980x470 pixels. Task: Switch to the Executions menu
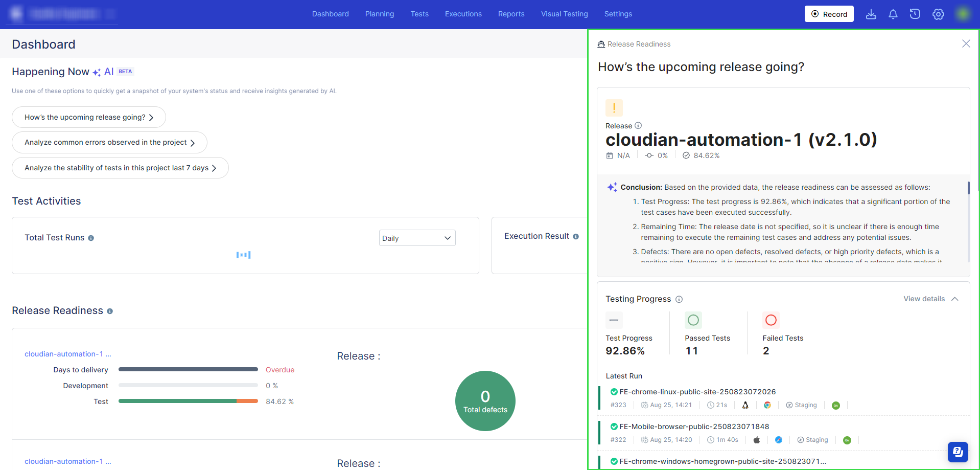(463, 14)
